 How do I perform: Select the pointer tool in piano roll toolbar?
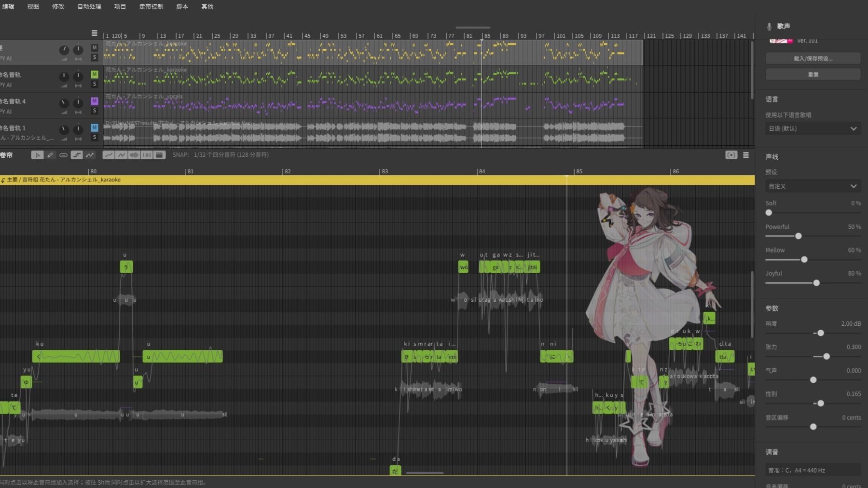(37, 155)
